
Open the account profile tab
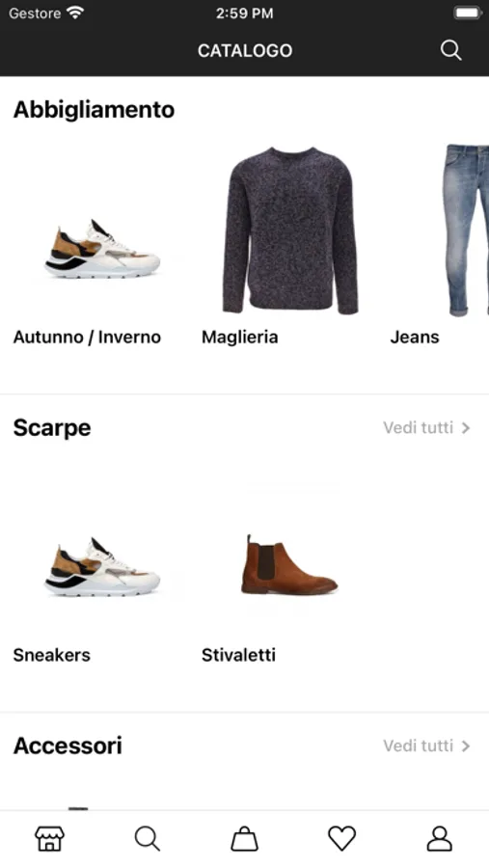(440, 839)
